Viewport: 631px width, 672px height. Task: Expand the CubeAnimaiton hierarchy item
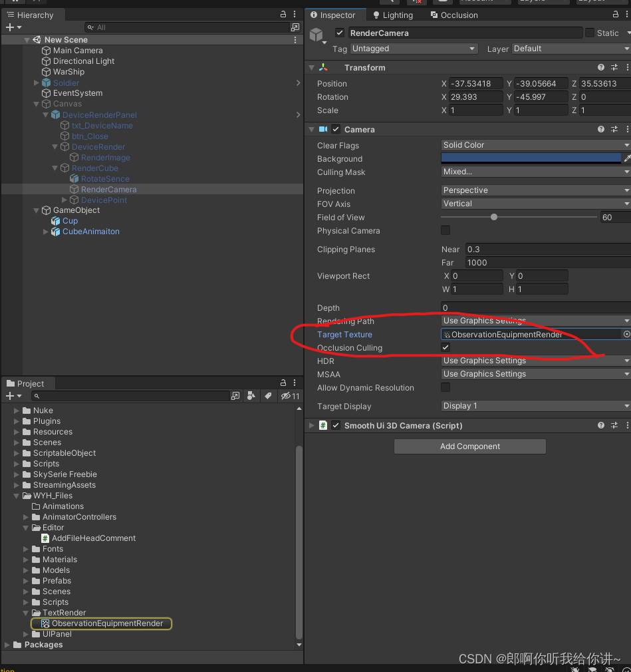(x=45, y=232)
